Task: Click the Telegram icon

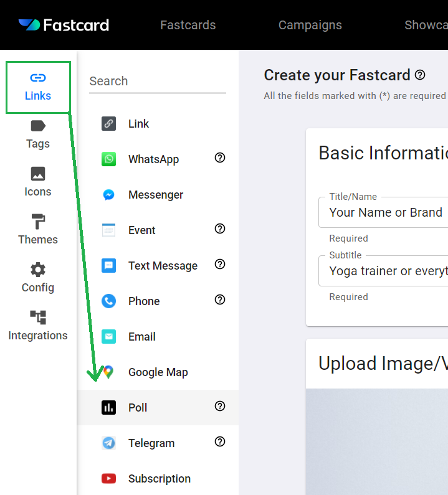Action: 108,443
